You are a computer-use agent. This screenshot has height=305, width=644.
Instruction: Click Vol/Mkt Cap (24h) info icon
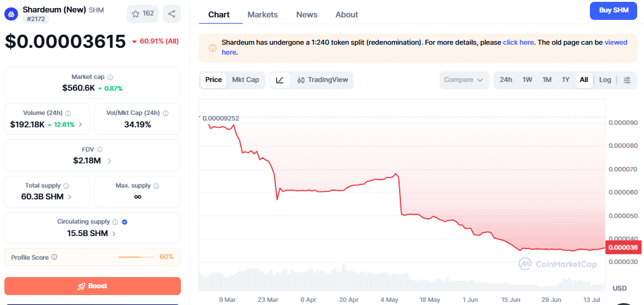(x=165, y=113)
